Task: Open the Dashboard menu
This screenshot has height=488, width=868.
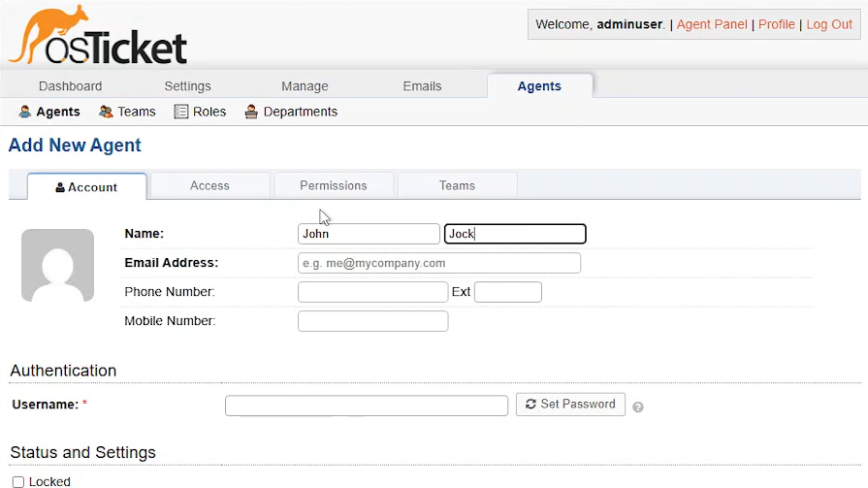Action: (70, 86)
